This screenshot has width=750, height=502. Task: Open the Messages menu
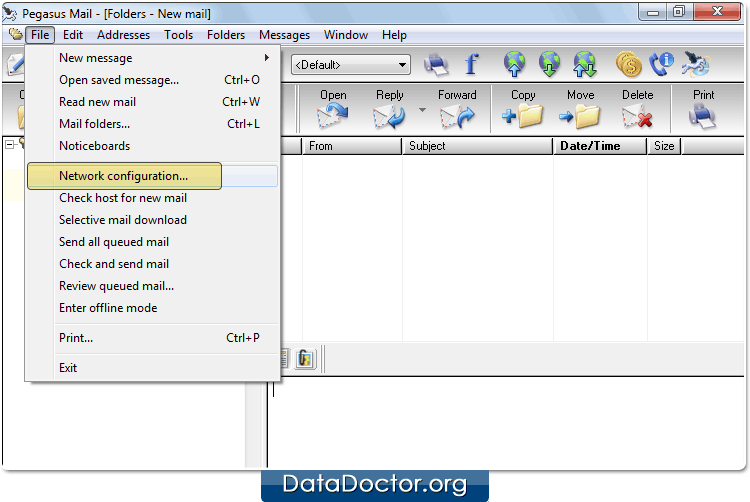coord(284,35)
